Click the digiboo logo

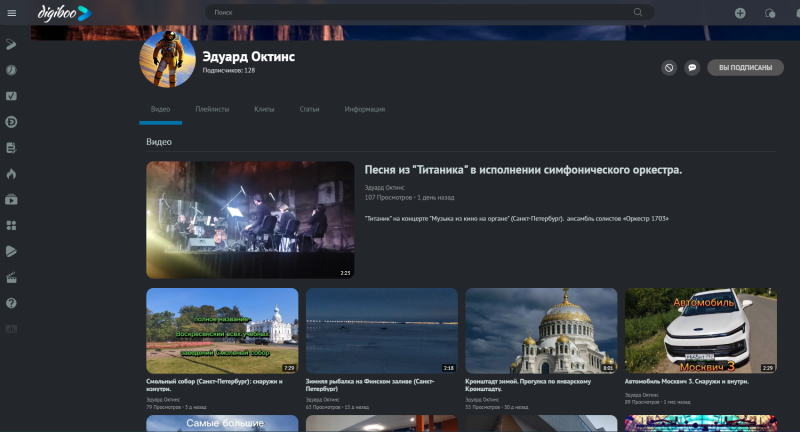point(64,13)
